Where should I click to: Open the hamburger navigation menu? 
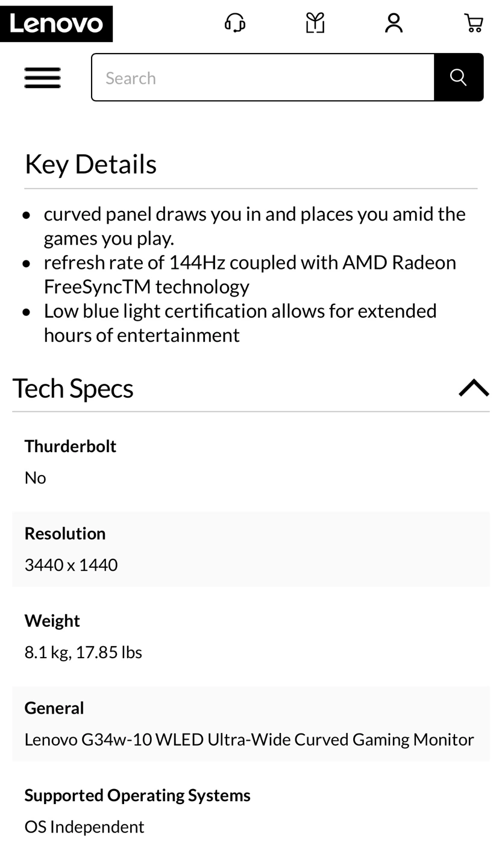coord(42,78)
